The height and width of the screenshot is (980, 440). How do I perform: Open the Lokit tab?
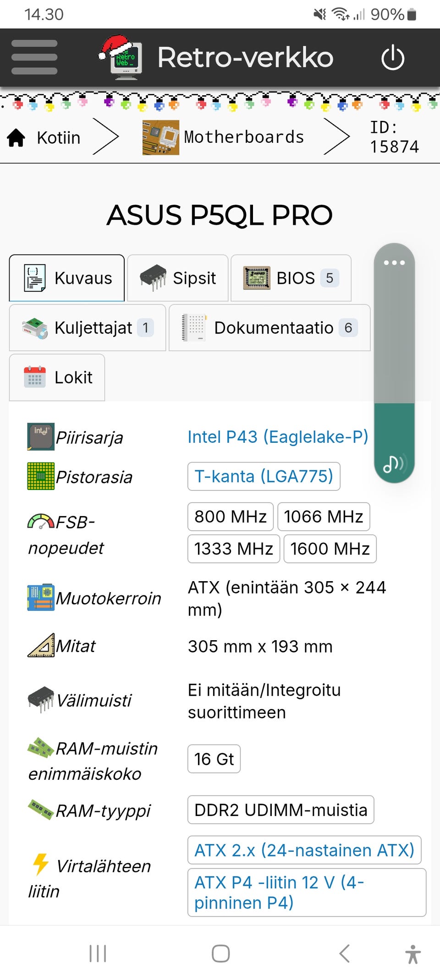(57, 378)
